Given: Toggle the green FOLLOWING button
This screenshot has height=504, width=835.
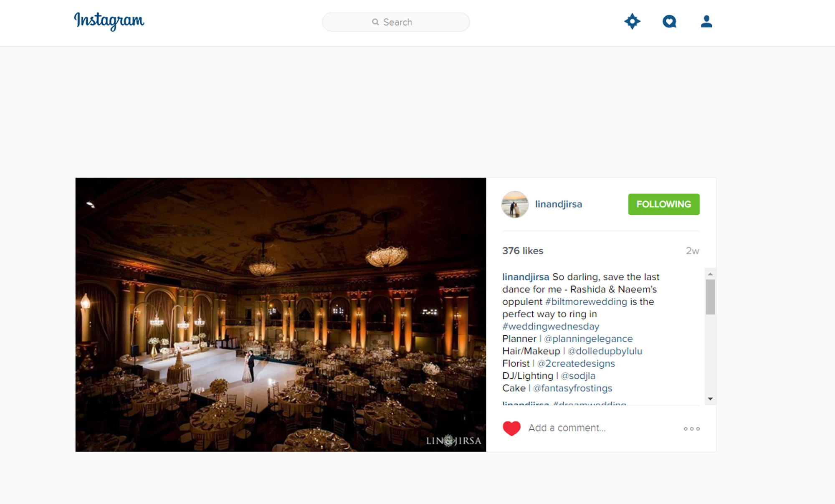Looking at the screenshot, I should point(663,204).
